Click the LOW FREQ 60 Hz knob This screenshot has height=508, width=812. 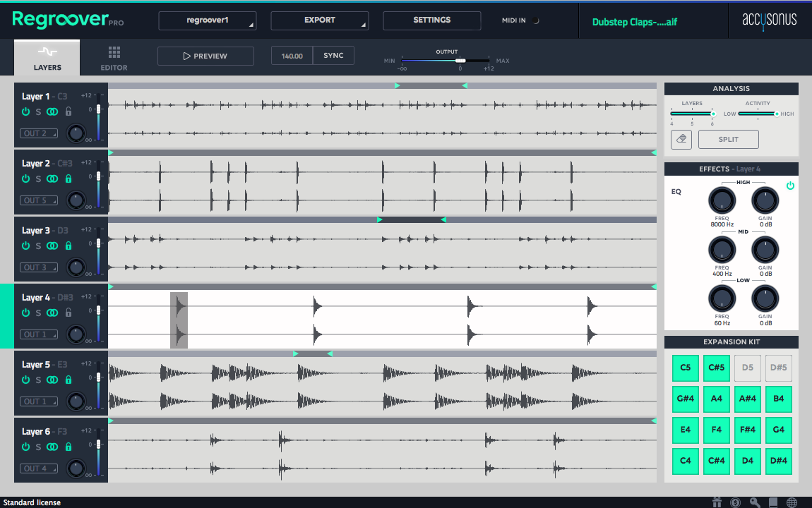(722, 298)
